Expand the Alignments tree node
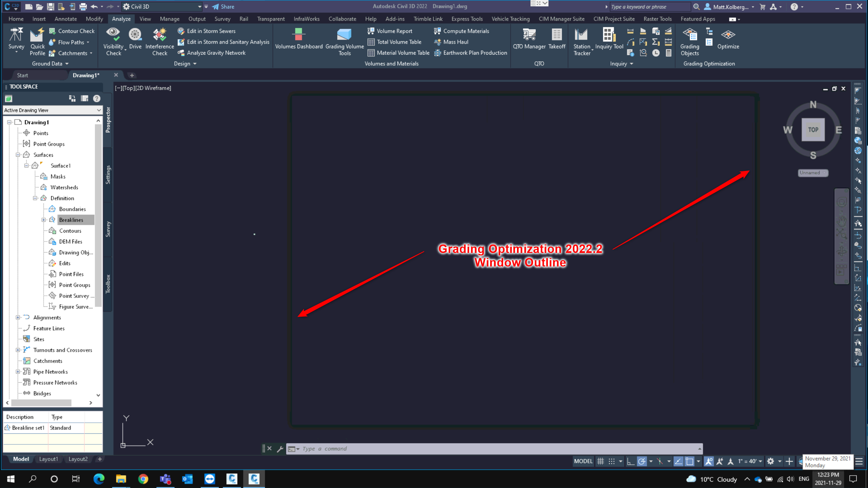This screenshot has width=868, height=488. pos(18,317)
